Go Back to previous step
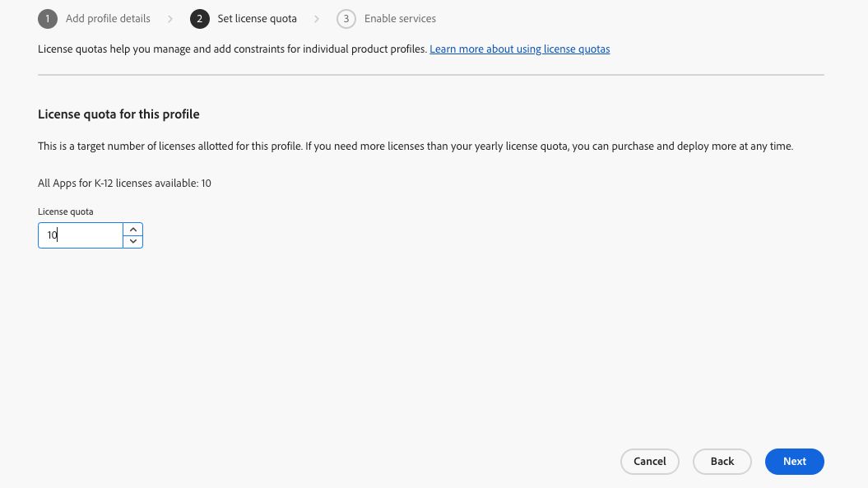The height and width of the screenshot is (488, 868). (x=722, y=462)
